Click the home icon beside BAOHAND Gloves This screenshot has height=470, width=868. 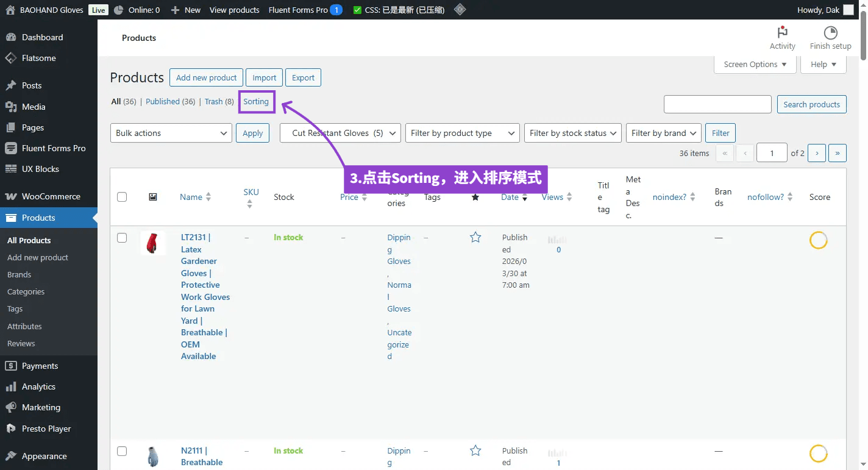click(x=10, y=10)
